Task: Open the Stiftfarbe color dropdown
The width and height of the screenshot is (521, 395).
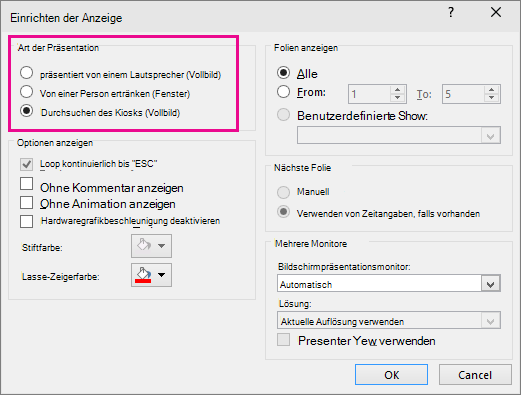Action: 151,246
